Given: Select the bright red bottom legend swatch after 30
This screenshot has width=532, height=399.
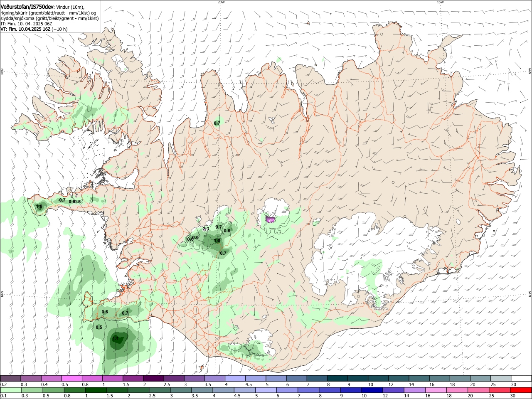Looking at the screenshot, I should 520,390.
